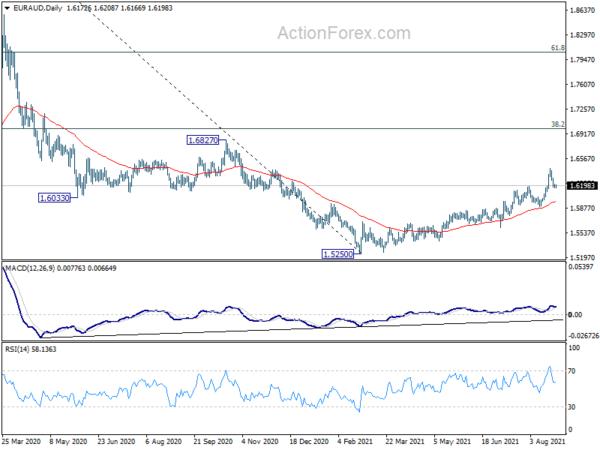This screenshot has width=600, height=450.
Task: Click the RSI 70 level label
Action: [x=572, y=371]
